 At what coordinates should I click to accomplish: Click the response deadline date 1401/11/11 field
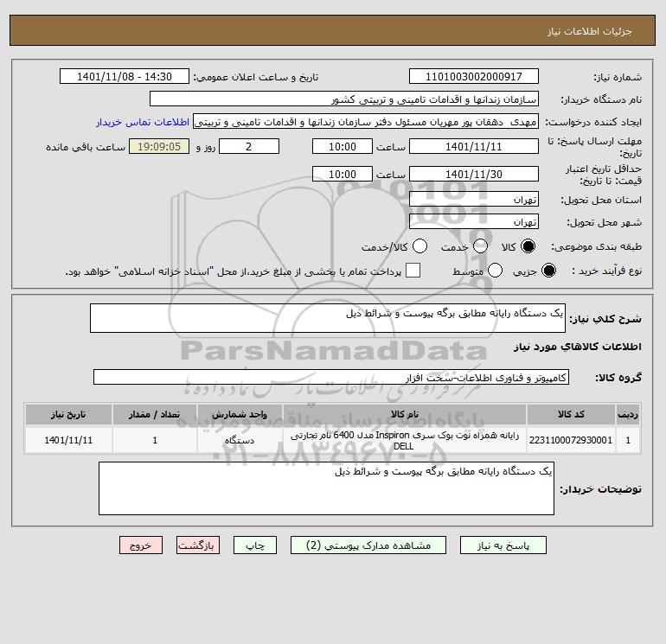tap(474, 146)
